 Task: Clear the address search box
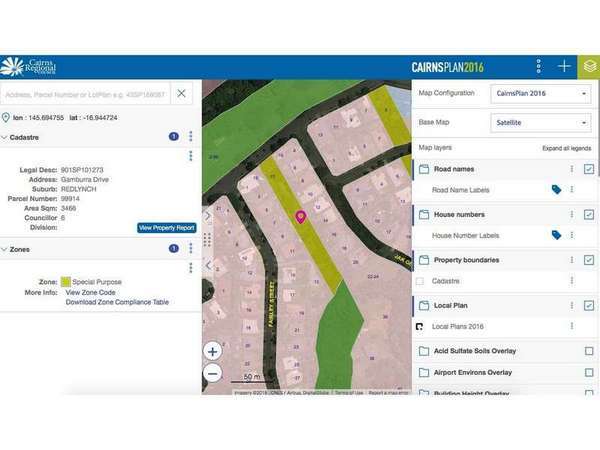181,93
